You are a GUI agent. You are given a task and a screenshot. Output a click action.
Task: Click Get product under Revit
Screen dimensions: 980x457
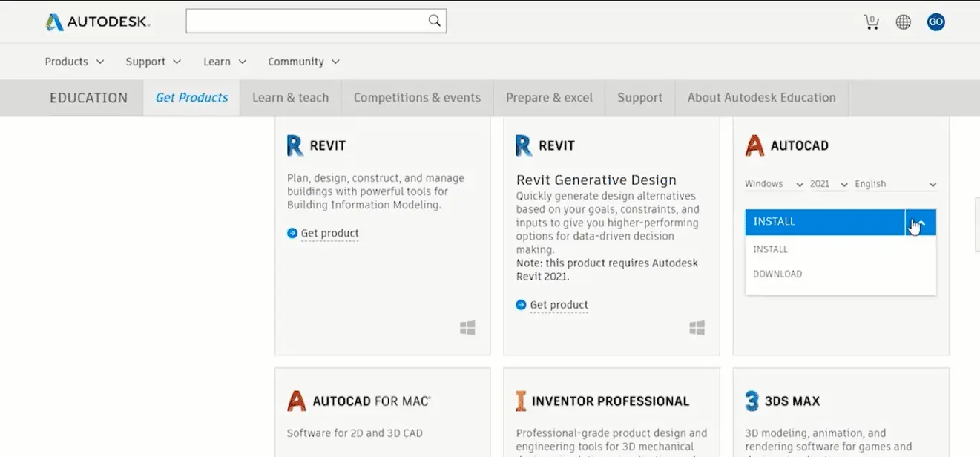pyautogui.click(x=329, y=233)
